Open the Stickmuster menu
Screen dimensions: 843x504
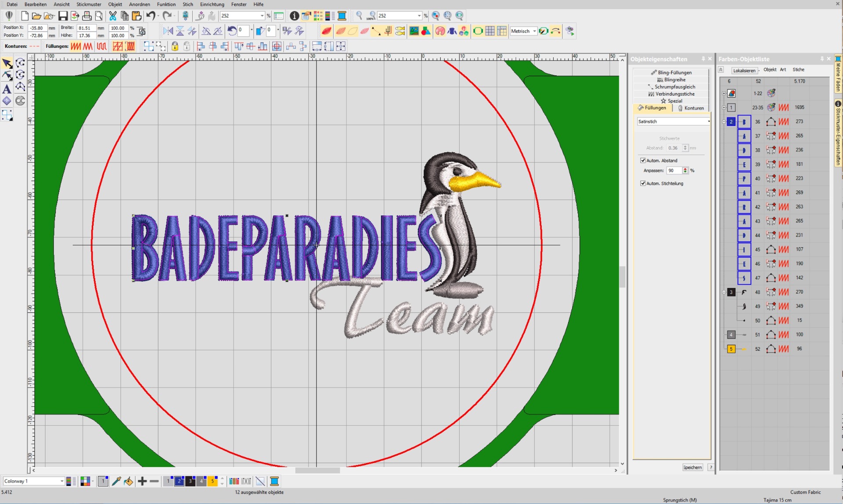(x=89, y=4)
